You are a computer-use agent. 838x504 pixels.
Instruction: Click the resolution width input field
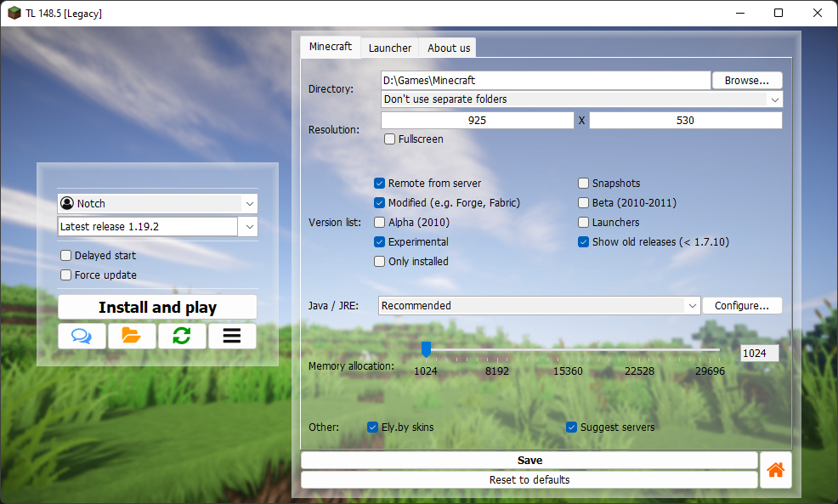click(x=476, y=120)
